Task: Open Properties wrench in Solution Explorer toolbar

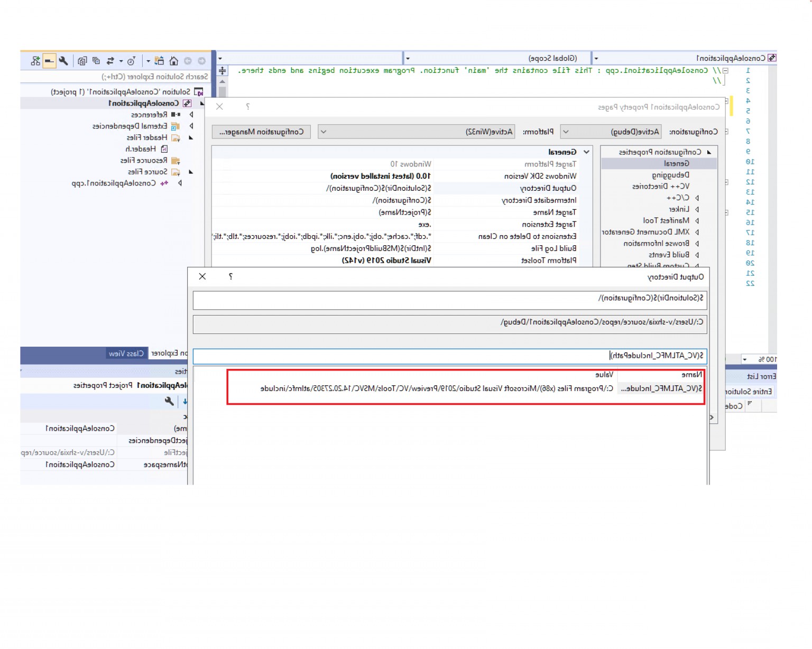Action: (x=63, y=61)
